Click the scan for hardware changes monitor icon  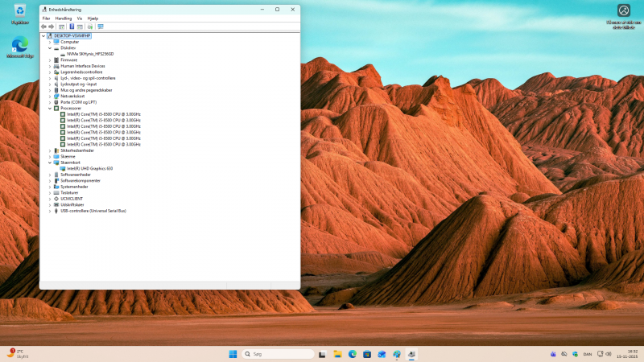coord(101,27)
